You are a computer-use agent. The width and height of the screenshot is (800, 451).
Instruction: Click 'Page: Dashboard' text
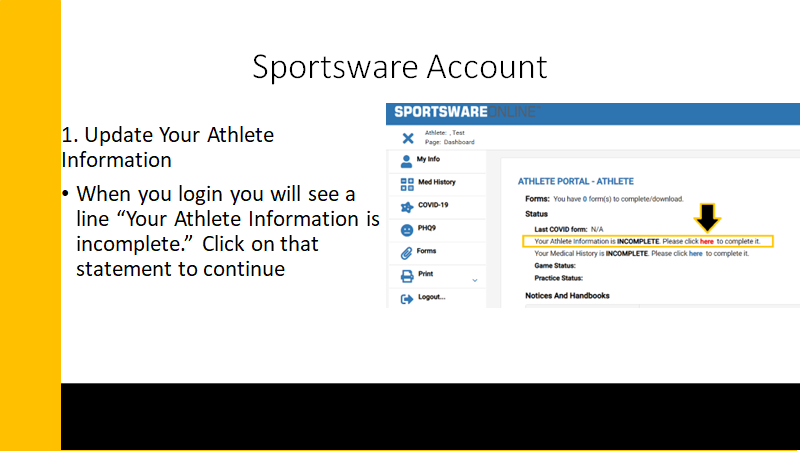(449, 142)
